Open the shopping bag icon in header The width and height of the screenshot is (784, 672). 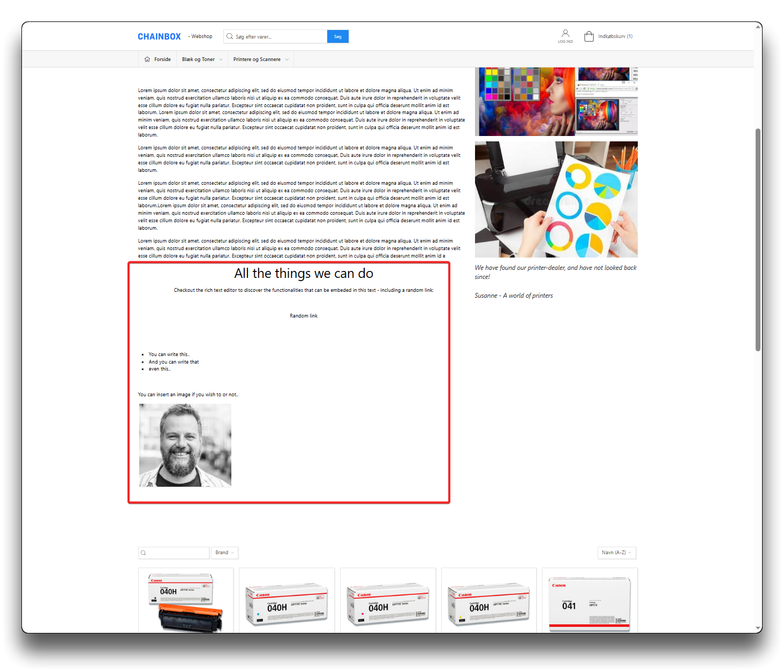pyautogui.click(x=589, y=36)
